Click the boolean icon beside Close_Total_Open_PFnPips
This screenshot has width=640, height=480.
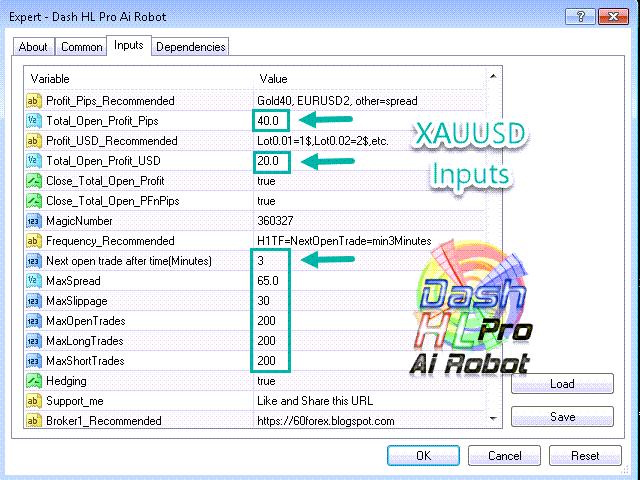pyautogui.click(x=34, y=201)
